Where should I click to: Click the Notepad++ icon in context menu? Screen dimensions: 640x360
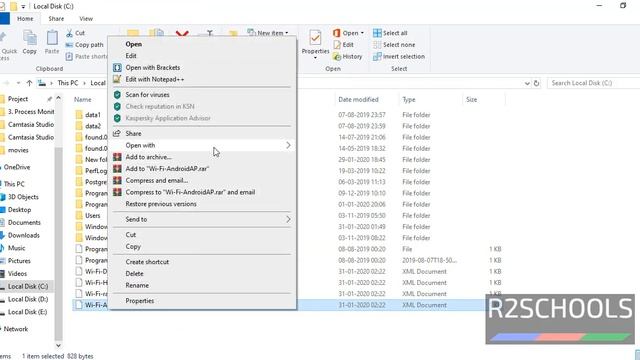tap(117, 80)
